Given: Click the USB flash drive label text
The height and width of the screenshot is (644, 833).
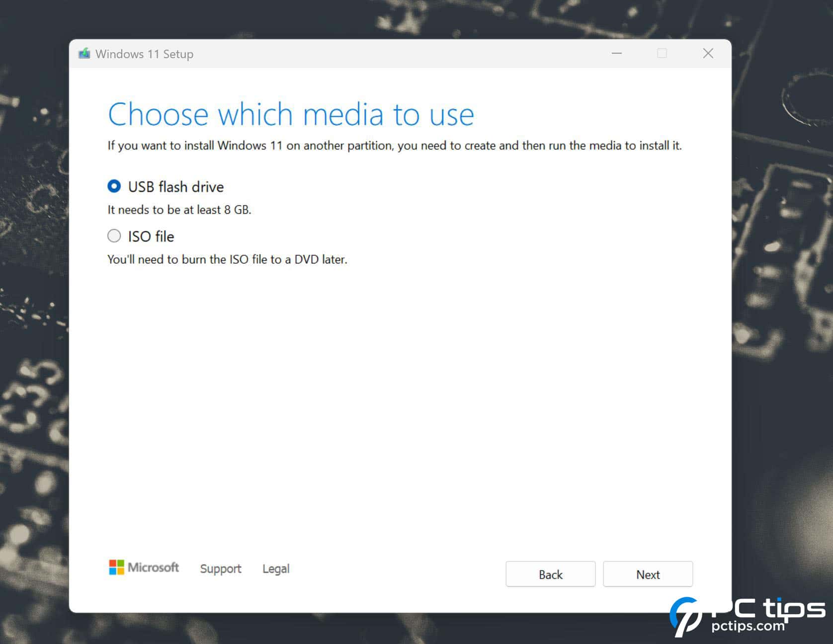Looking at the screenshot, I should coord(176,187).
